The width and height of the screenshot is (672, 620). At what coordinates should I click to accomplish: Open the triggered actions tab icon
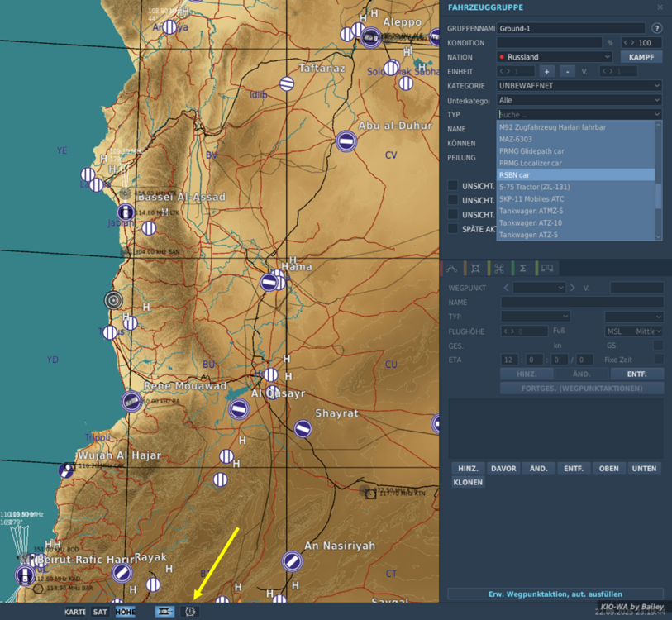[475, 269]
